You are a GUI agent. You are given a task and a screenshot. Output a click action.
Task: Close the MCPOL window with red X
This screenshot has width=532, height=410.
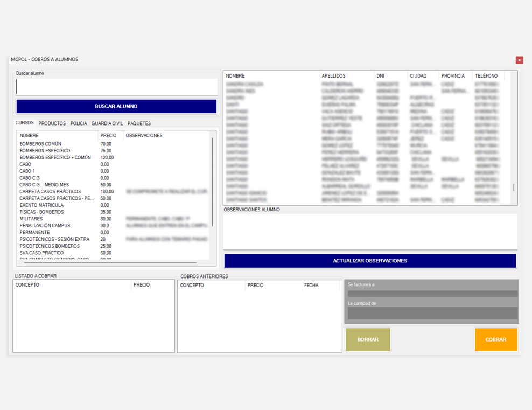(x=519, y=60)
